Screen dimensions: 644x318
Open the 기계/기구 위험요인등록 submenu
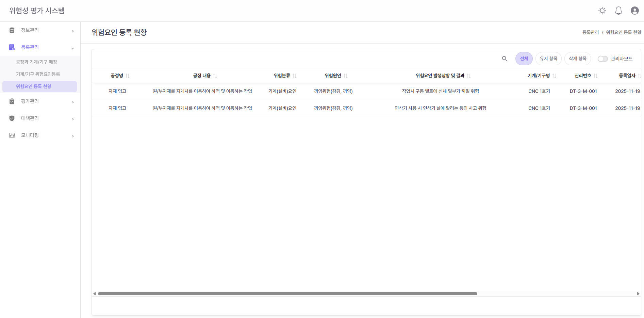(x=38, y=74)
